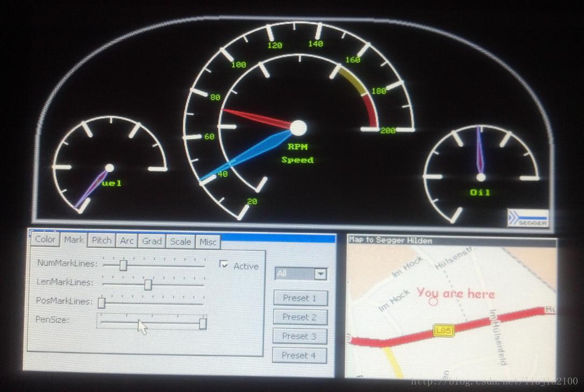
Task: Select the Mark tab
Action: pyautogui.click(x=74, y=240)
